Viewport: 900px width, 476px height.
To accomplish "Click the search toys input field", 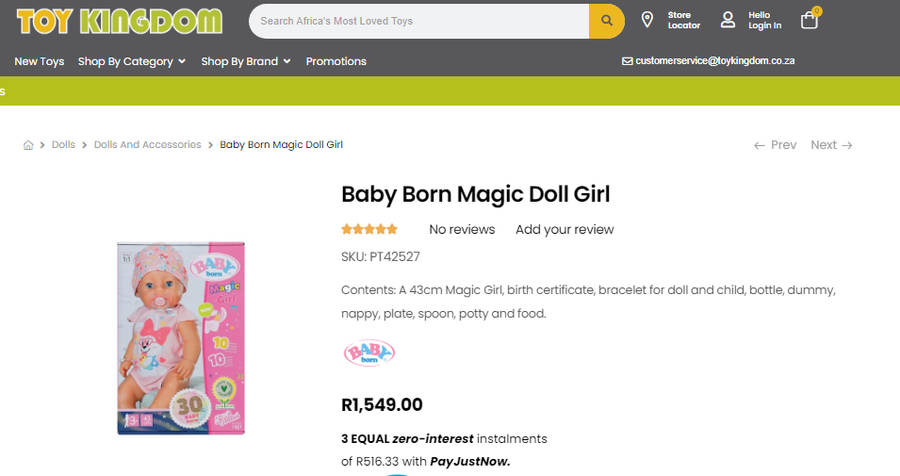I will (418, 21).
